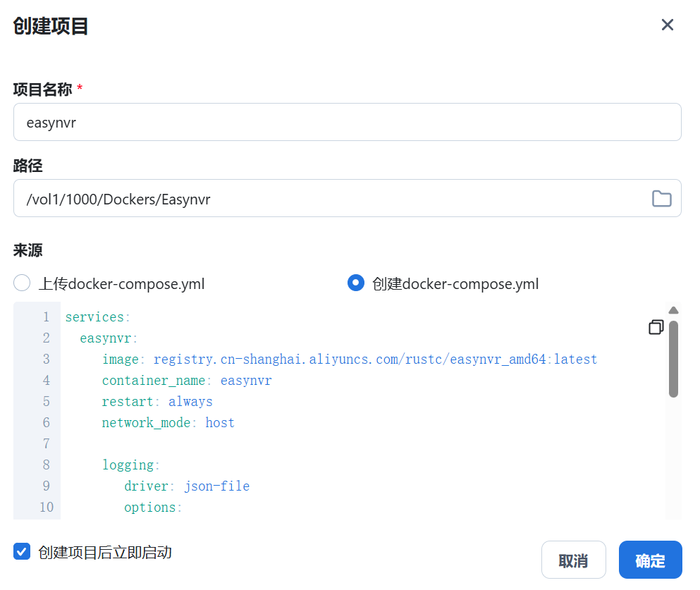Click the image registry URL line

point(350,359)
